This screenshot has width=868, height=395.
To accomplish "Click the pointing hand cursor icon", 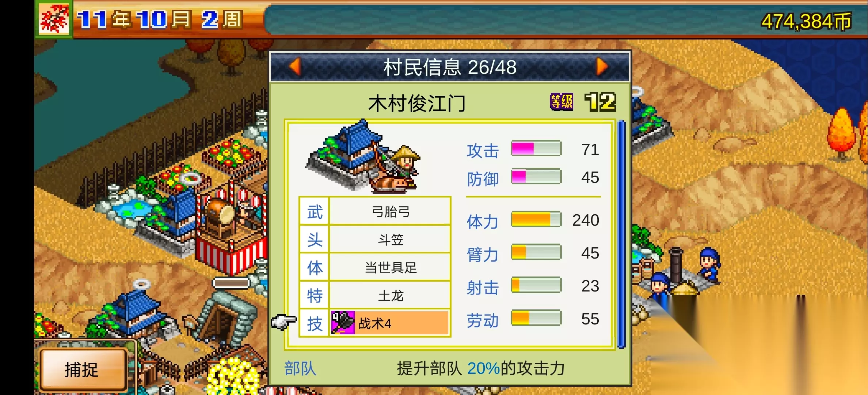I will [x=284, y=322].
